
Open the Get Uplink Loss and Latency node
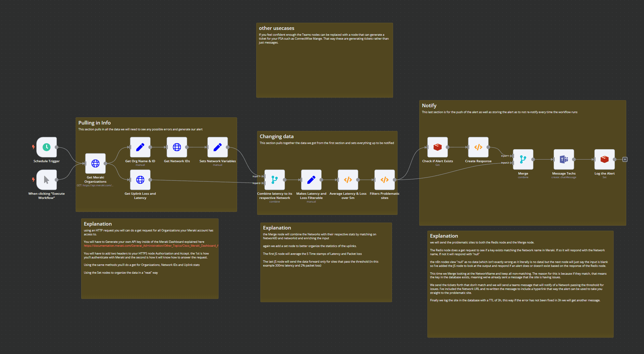click(x=140, y=179)
